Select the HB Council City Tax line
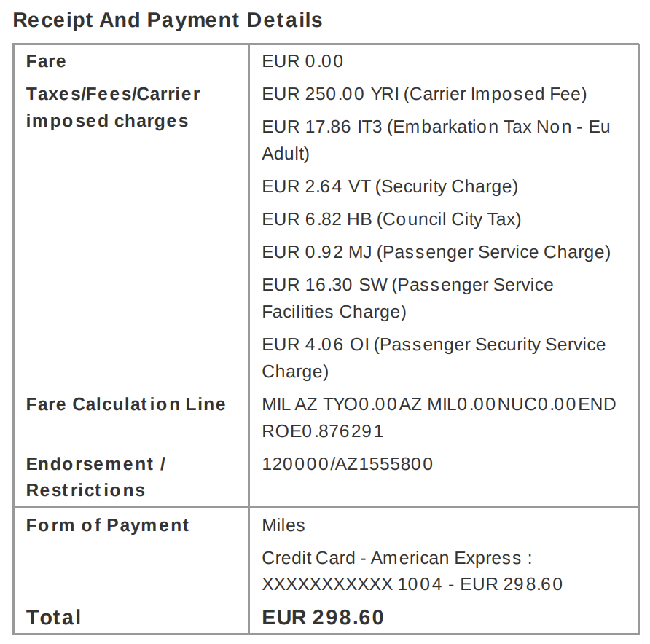Viewport: 650px width, 644px height. point(391,219)
